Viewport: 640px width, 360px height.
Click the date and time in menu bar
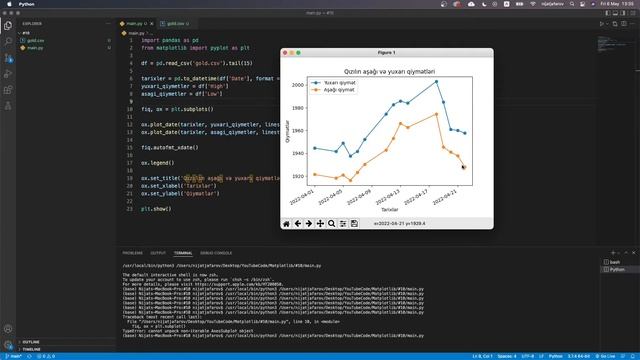click(x=617, y=4)
